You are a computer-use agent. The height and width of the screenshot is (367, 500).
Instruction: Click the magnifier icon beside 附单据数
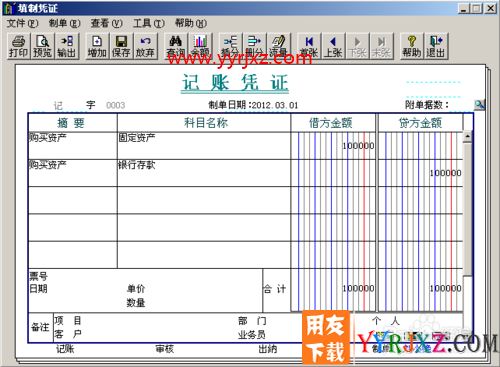(x=479, y=105)
